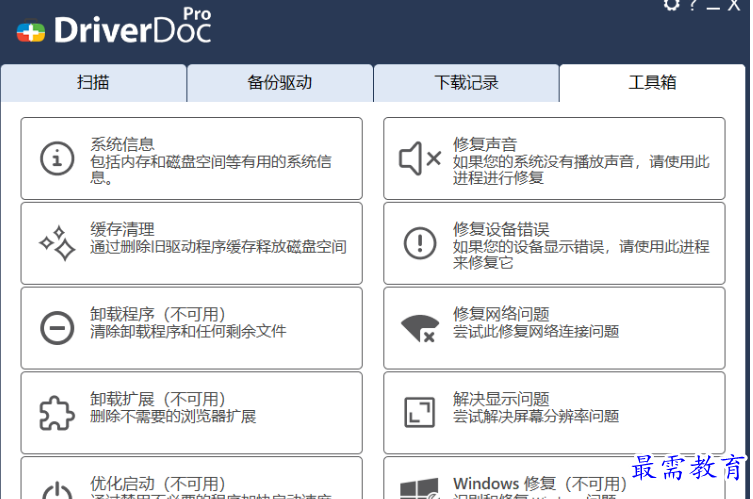Click description 清除卸载程序和任何剩余文件

pos(188,331)
